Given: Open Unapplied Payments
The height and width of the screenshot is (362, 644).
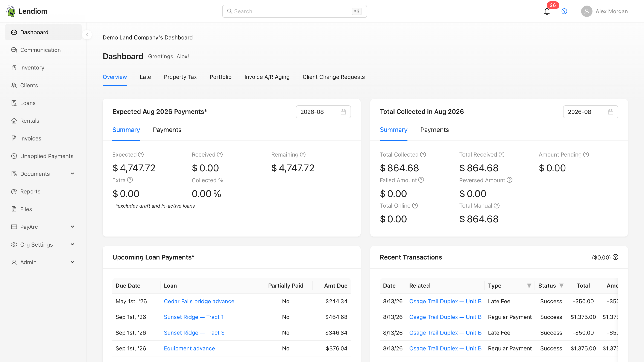Looking at the screenshot, I should [43, 156].
